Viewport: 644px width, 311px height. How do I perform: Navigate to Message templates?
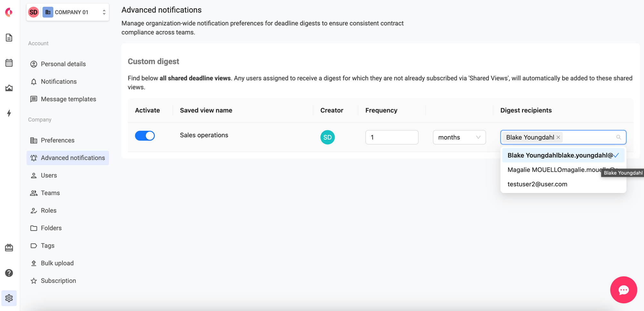[68, 99]
